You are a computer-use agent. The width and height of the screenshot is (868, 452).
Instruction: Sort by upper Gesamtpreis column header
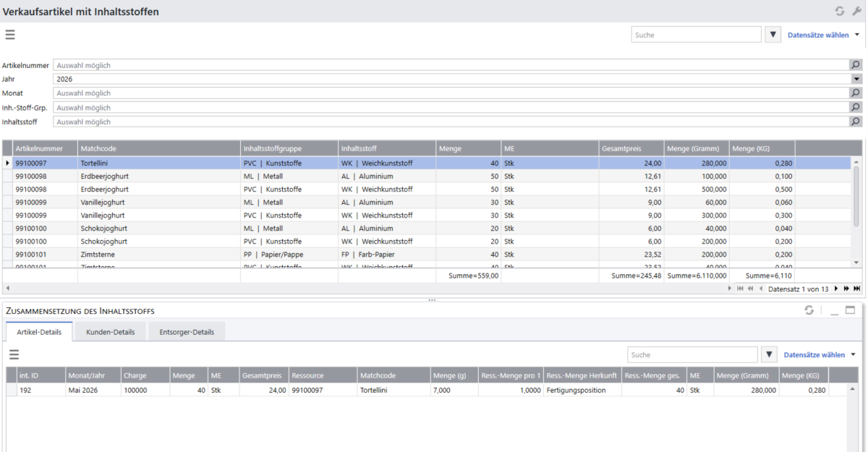click(x=631, y=148)
